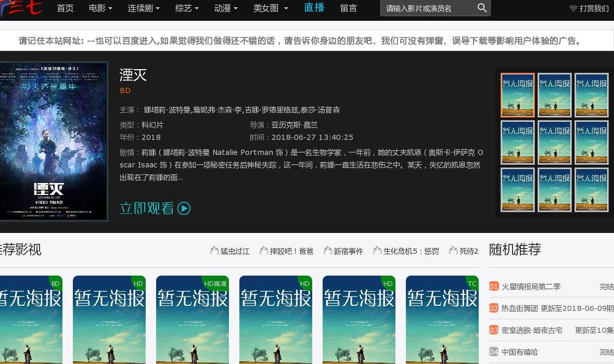Select the middle-left thumbnail in the poster grid
The image size is (614, 364).
(518, 142)
